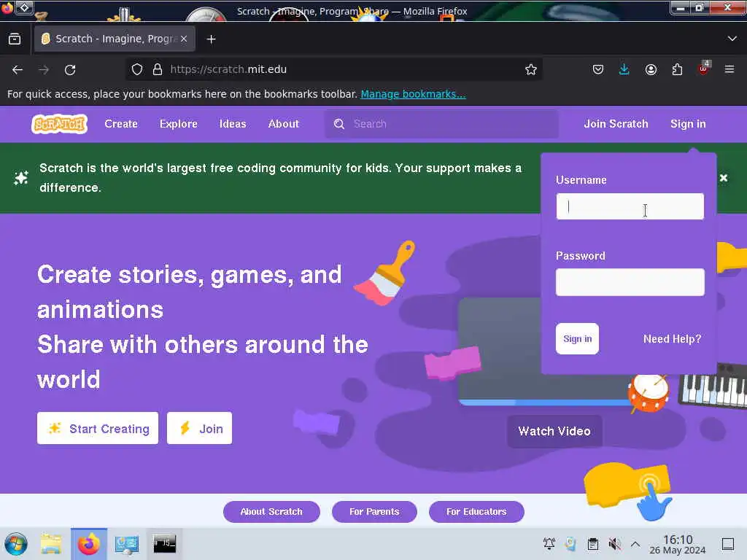The image size is (747, 560).
Task: Click the padlock site information icon
Action: point(158,69)
